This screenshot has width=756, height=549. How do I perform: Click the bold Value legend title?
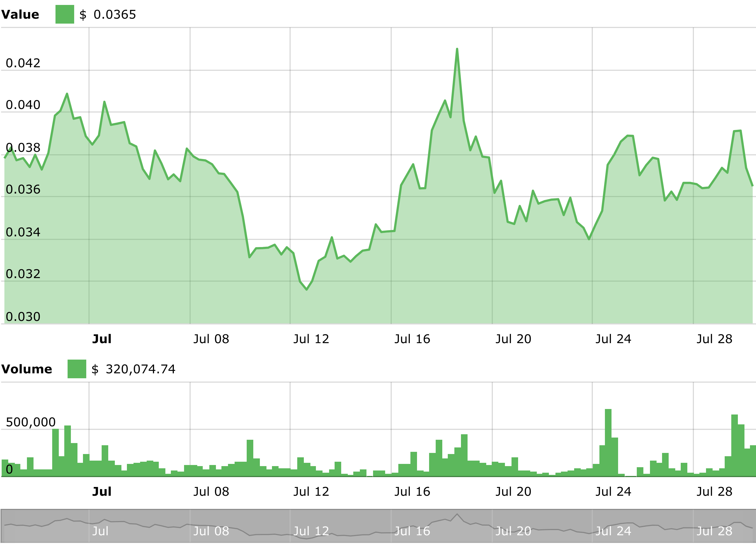(x=20, y=15)
